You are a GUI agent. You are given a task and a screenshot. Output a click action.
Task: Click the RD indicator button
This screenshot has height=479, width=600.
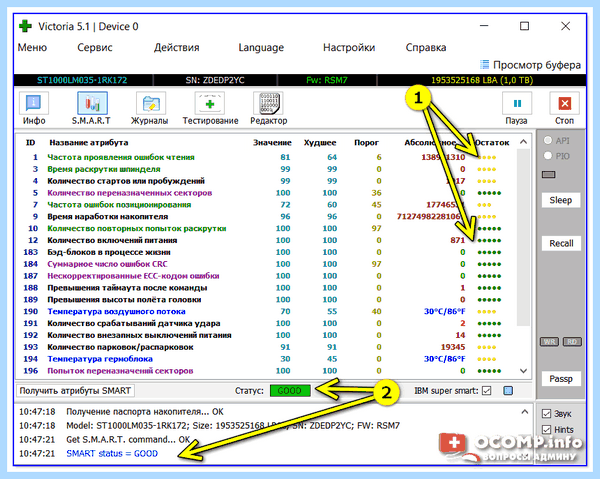click(572, 342)
